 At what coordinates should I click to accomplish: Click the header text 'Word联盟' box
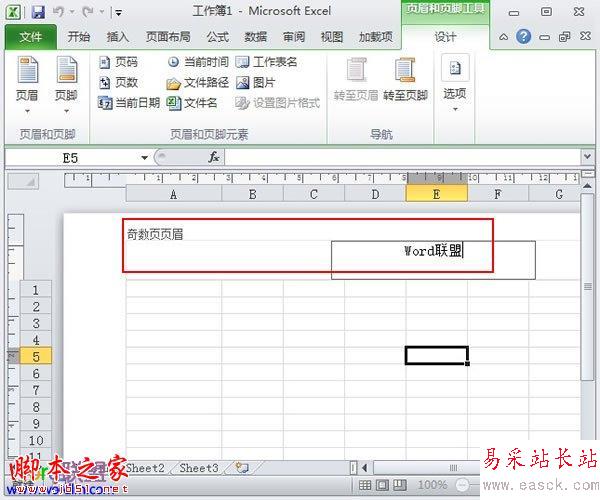coord(433,260)
